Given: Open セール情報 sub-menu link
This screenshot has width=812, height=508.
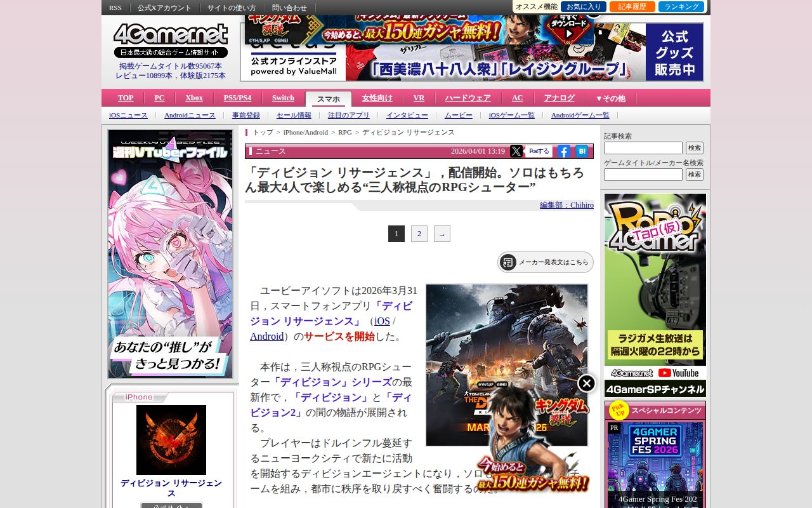Looking at the screenshot, I should (x=294, y=115).
